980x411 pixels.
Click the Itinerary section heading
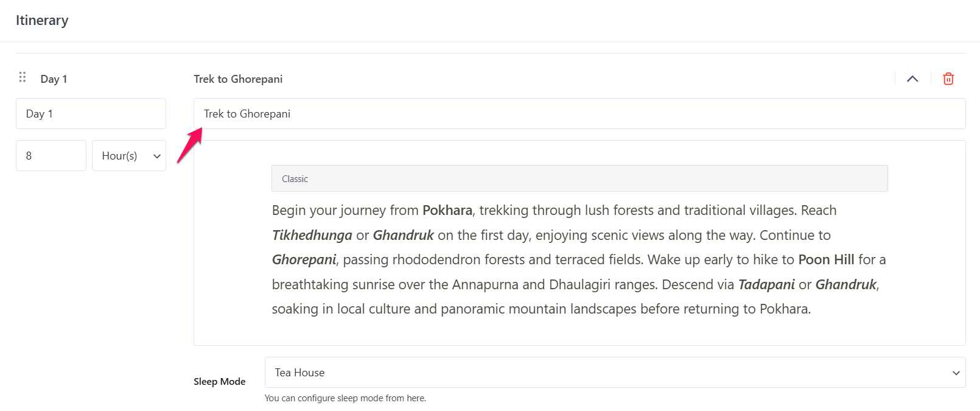[x=42, y=21]
